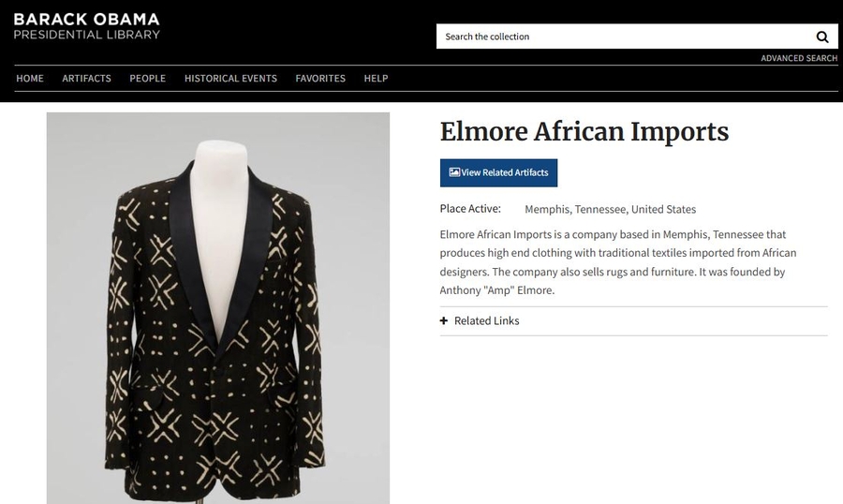The height and width of the screenshot is (504, 843).
Task: Open the patterned jacket image
Action: 217,308
